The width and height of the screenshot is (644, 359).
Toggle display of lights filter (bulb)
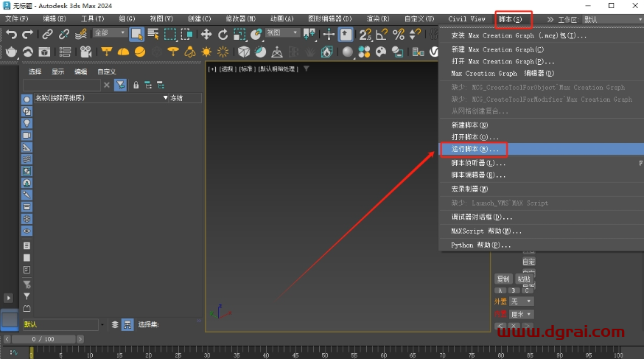pyautogui.click(x=27, y=123)
